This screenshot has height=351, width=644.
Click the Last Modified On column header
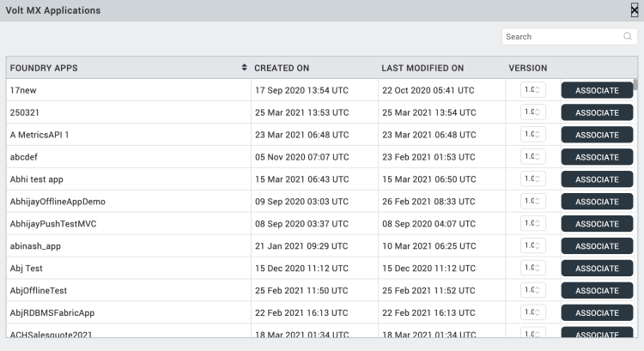tap(422, 68)
